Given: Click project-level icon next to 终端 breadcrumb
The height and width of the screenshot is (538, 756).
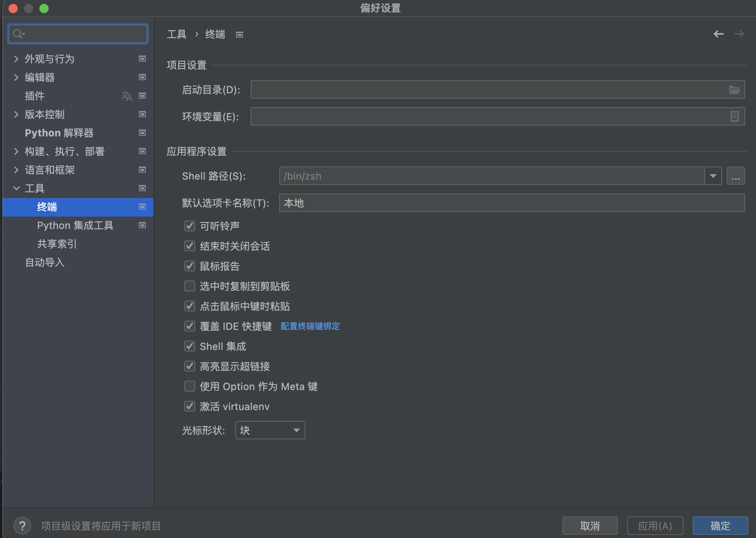Looking at the screenshot, I should point(240,35).
